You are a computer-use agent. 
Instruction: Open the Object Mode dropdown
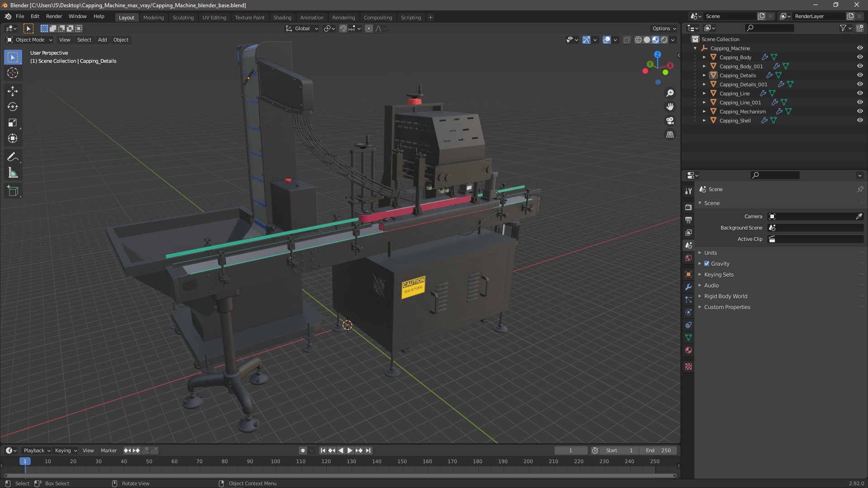(x=29, y=40)
